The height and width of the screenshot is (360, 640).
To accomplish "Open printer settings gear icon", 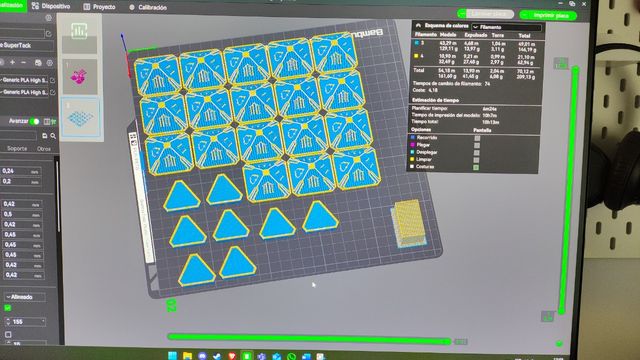I will [x=49, y=18].
